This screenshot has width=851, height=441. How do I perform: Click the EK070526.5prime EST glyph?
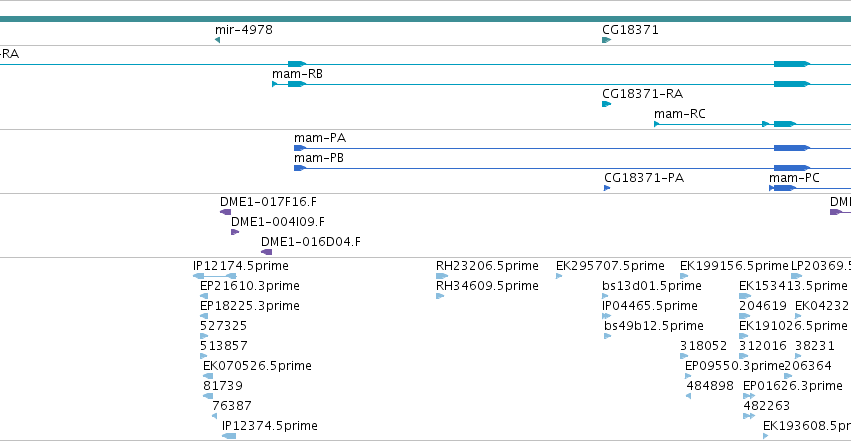click(208, 376)
